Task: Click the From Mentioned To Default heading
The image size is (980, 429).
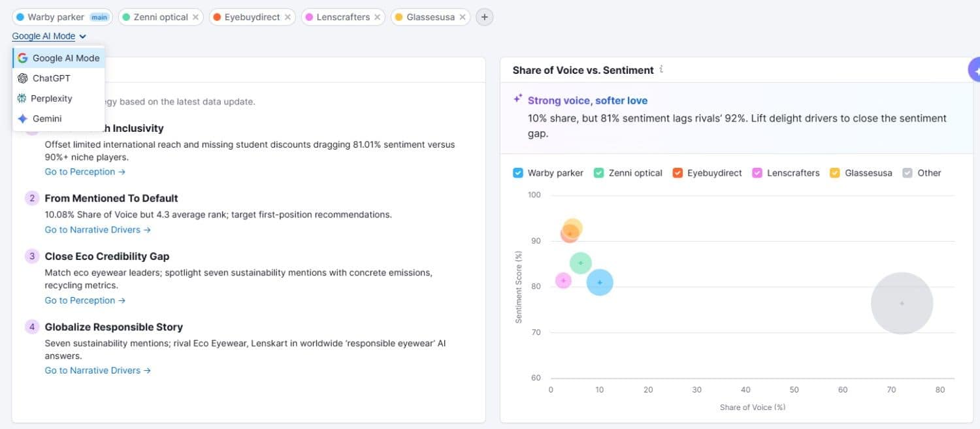Action: coord(112,199)
